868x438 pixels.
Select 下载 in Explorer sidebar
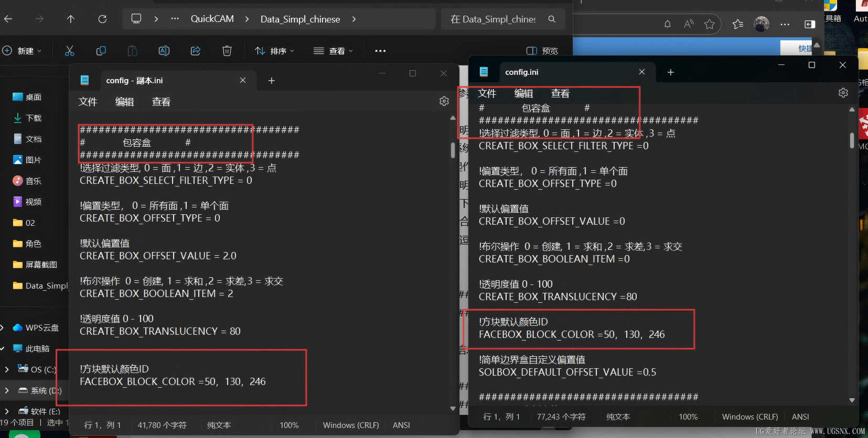coord(27,118)
